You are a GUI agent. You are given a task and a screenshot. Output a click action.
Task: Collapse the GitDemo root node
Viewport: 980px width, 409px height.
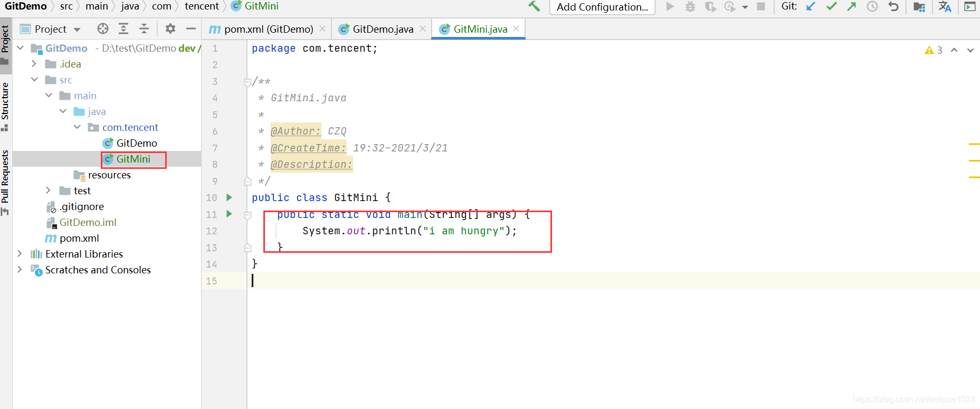point(21,48)
